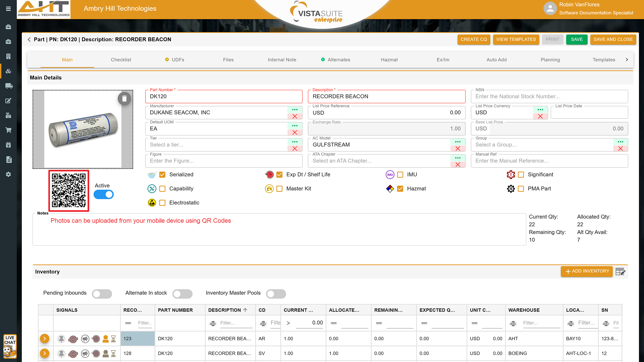Enable the PMA Part checkbox
The width and height of the screenshot is (644, 362).
(521, 189)
